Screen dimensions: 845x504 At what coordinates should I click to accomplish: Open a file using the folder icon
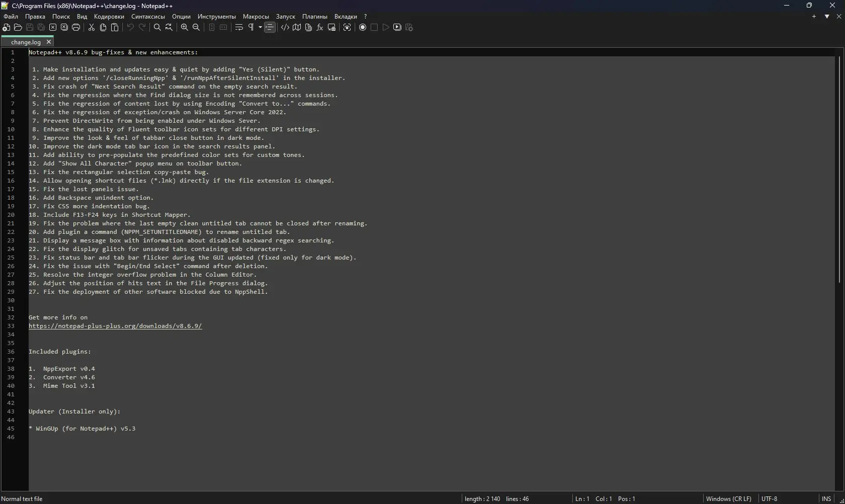(18, 28)
